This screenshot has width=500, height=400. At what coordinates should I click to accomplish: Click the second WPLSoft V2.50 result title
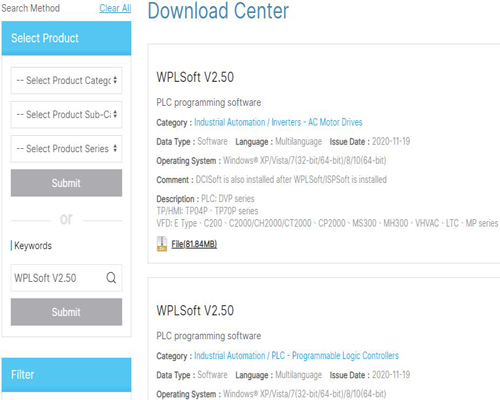point(195,310)
